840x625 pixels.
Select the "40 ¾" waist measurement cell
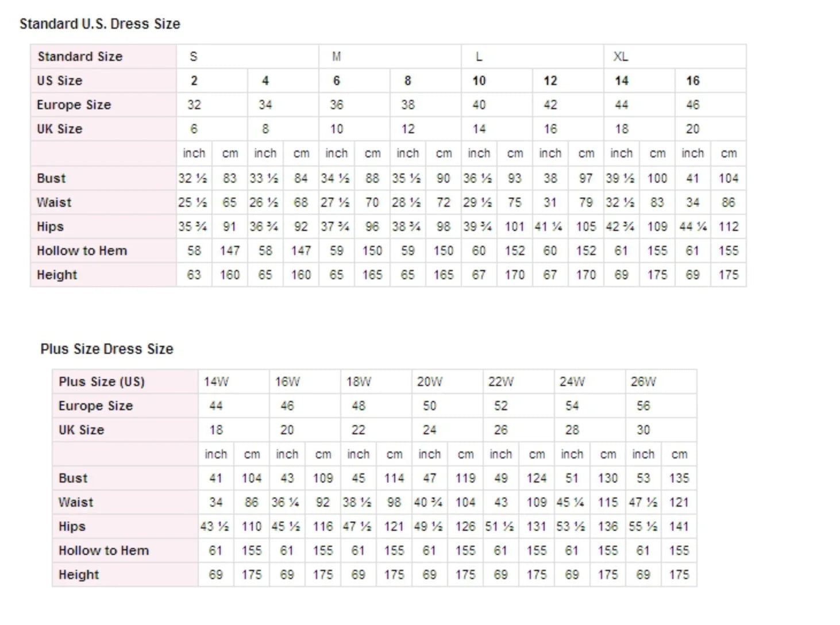click(429, 502)
